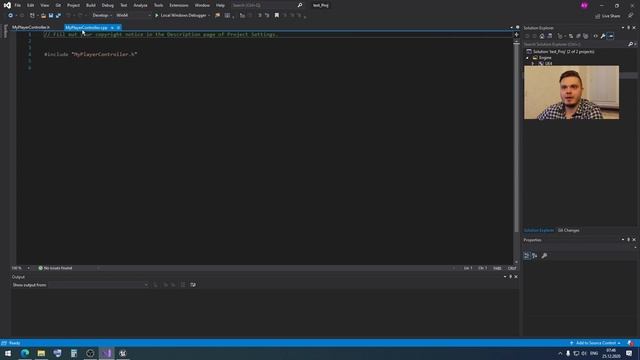640x360 pixels.
Task: Open the solution platform Win64 dropdown
Action: (x=133, y=16)
